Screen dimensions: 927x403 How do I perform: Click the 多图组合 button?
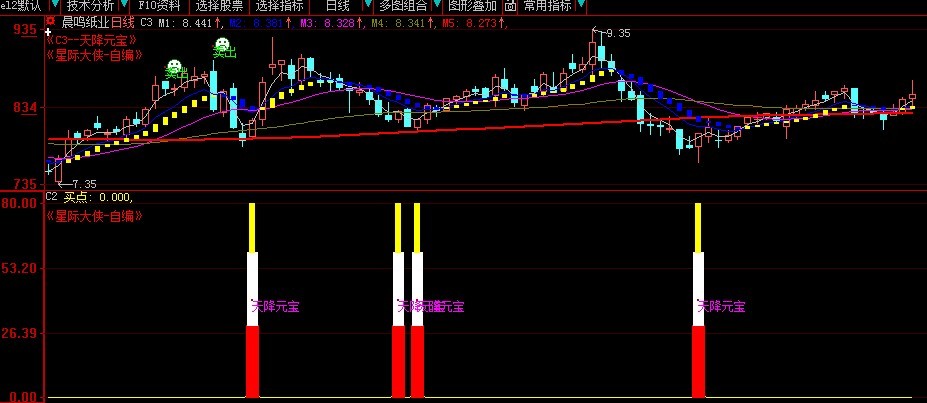403,6
